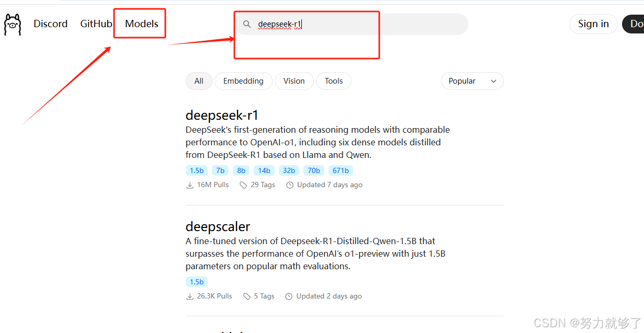Open the Popular sort dropdown

[472, 81]
